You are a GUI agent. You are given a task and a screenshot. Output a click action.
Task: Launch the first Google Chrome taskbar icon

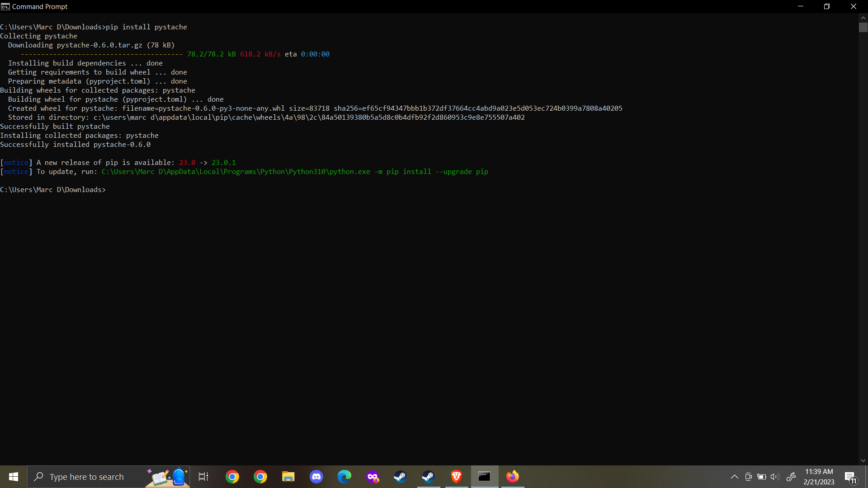coord(232,477)
